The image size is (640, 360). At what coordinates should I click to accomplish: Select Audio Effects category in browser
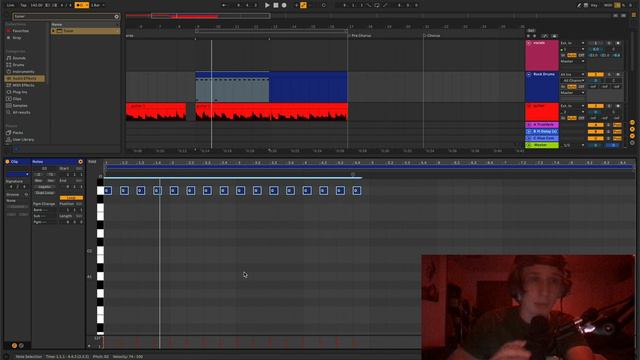click(24, 78)
